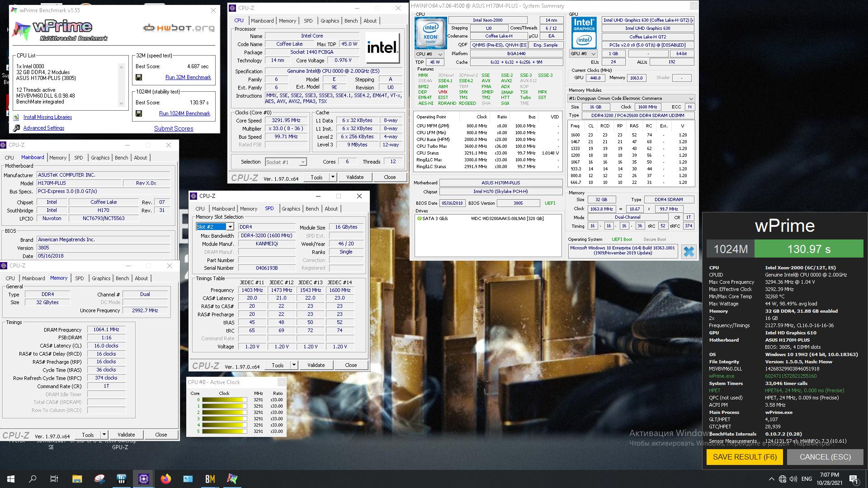Open the Slot #2 memory slot dropdown
868x488 pixels.
pos(230,227)
